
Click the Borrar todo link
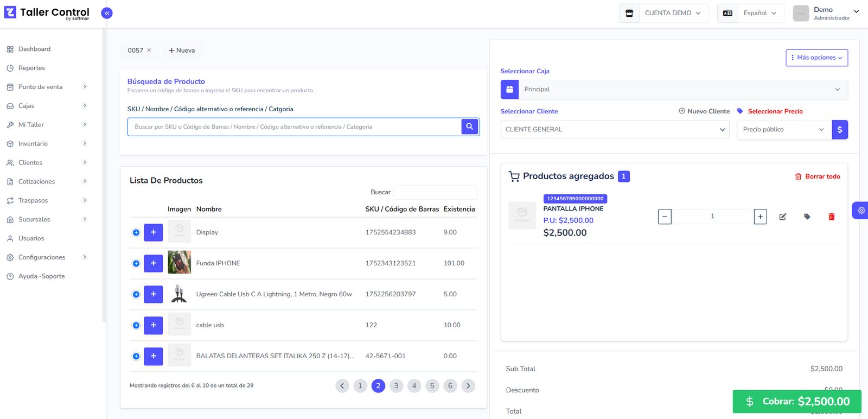817,176
